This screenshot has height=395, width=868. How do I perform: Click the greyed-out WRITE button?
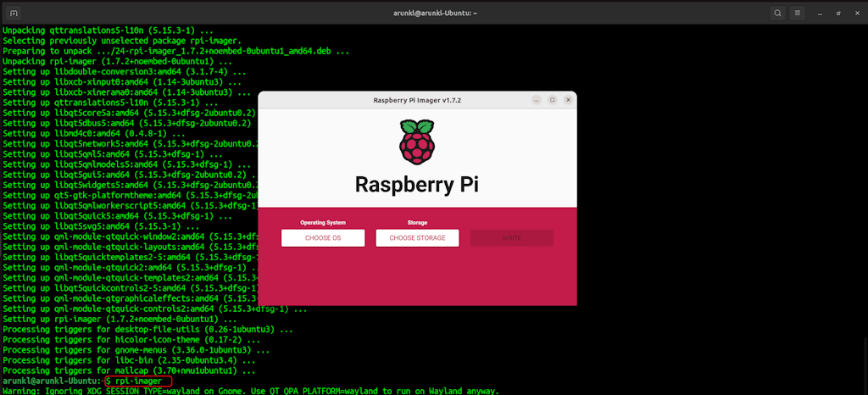tap(512, 238)
